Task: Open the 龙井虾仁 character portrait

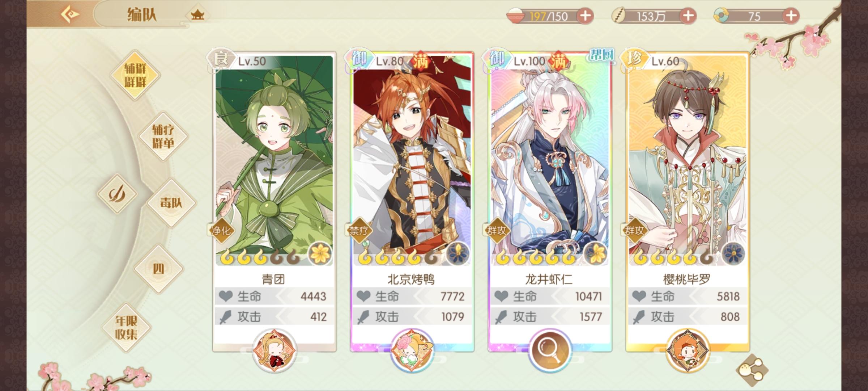Action: point(550,159)
